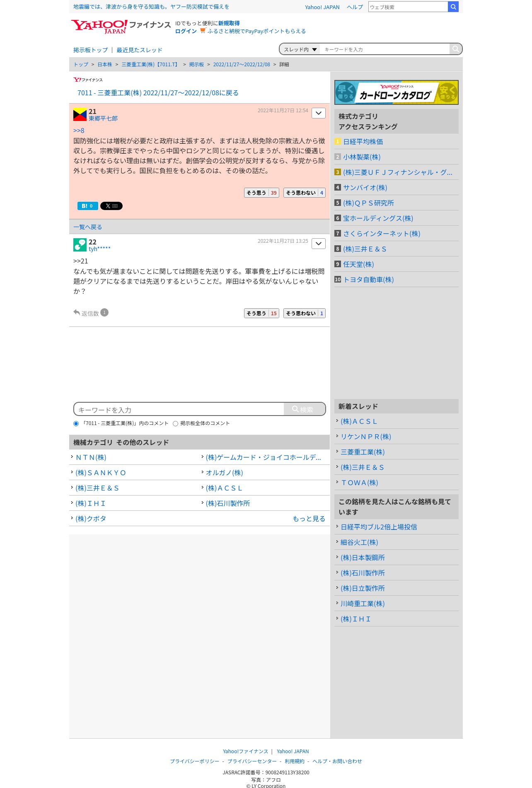Click the earthquake preparedness notice at top
The width and height of the screenshot is (532, 788).
pos(151,7)
